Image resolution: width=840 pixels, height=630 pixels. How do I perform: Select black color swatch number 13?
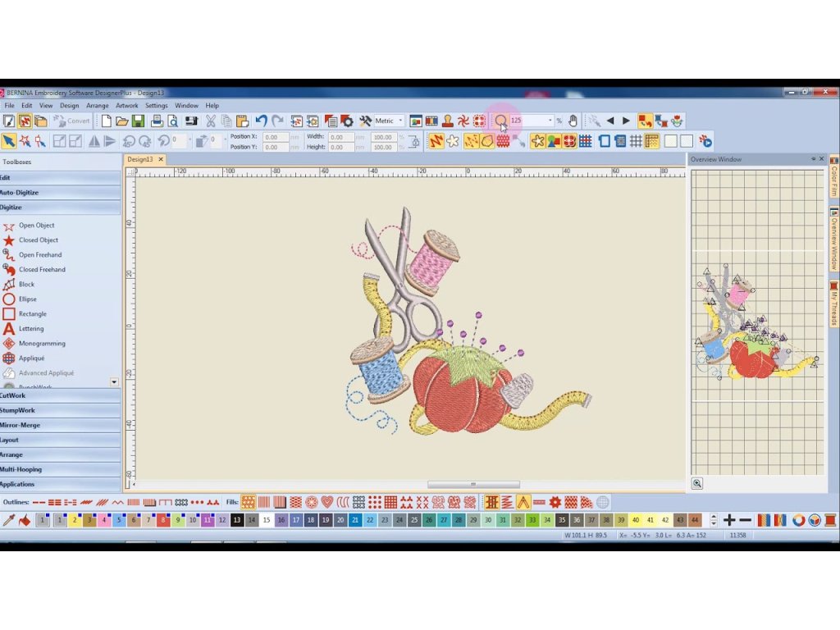click(x=236, y=520)
